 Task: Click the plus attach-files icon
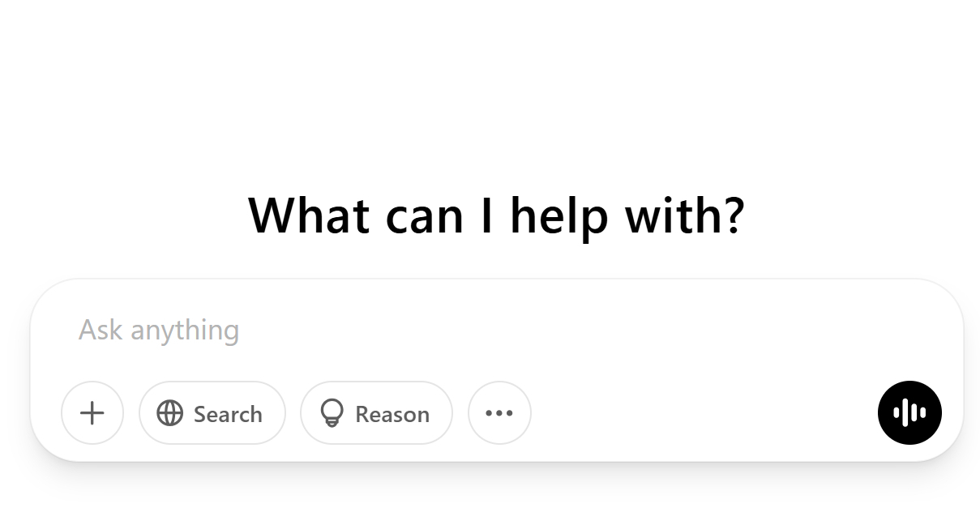click(x=92, y=413)
